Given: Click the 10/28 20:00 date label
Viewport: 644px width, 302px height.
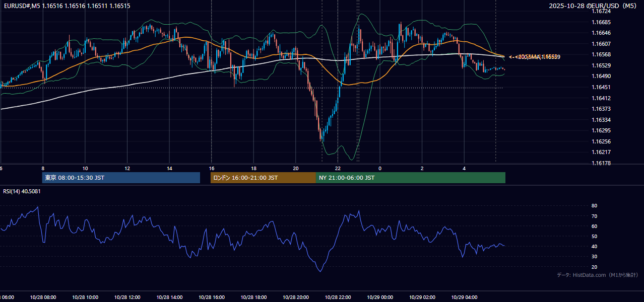Looking at the screenshot, I should click(x=296, y=297).
